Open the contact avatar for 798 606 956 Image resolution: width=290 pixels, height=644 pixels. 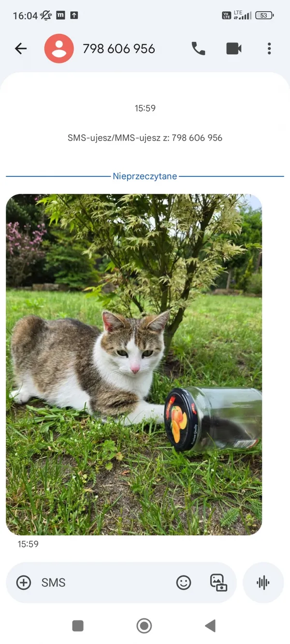tap(59, 48)
